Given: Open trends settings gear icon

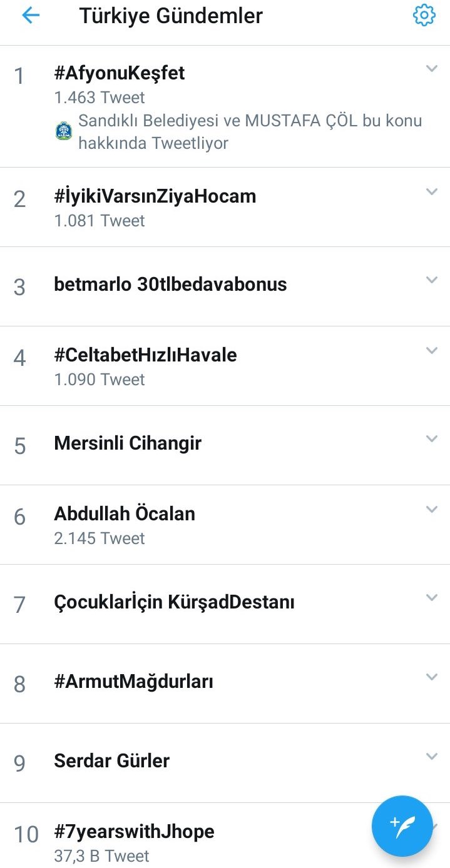Looking at the screenshot, I should (x=424, y=16).
